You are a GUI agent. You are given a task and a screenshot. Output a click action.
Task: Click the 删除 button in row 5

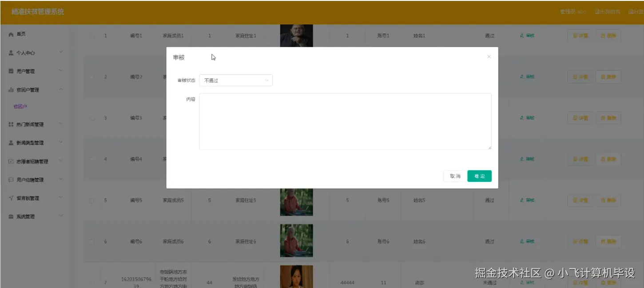click(608, 200)
